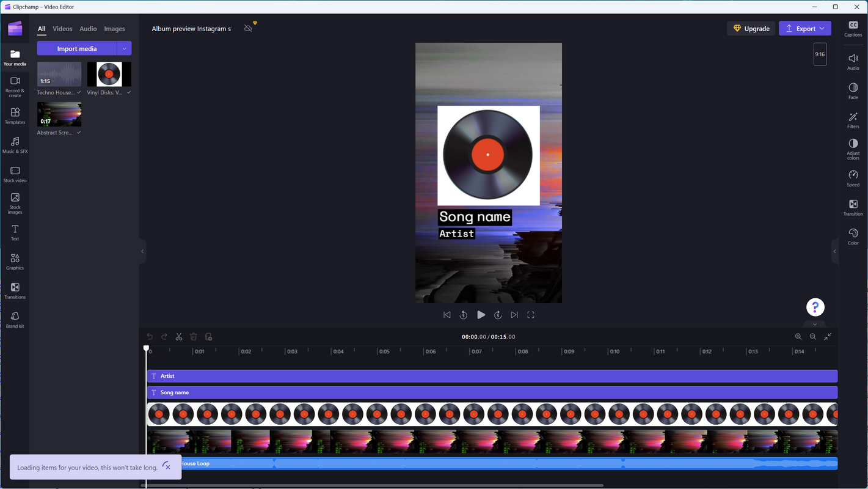Collapse the right property panel
The height and width of the screenshot is (489, 868).
pos(834,251)
